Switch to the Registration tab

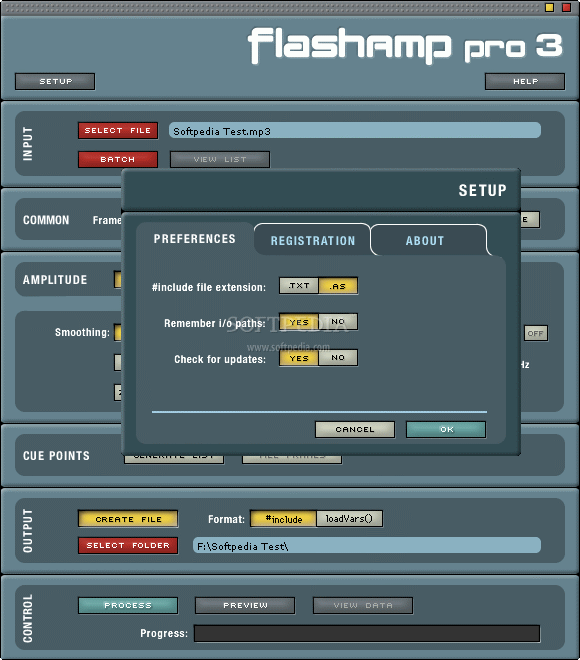[x=313, y=240]
